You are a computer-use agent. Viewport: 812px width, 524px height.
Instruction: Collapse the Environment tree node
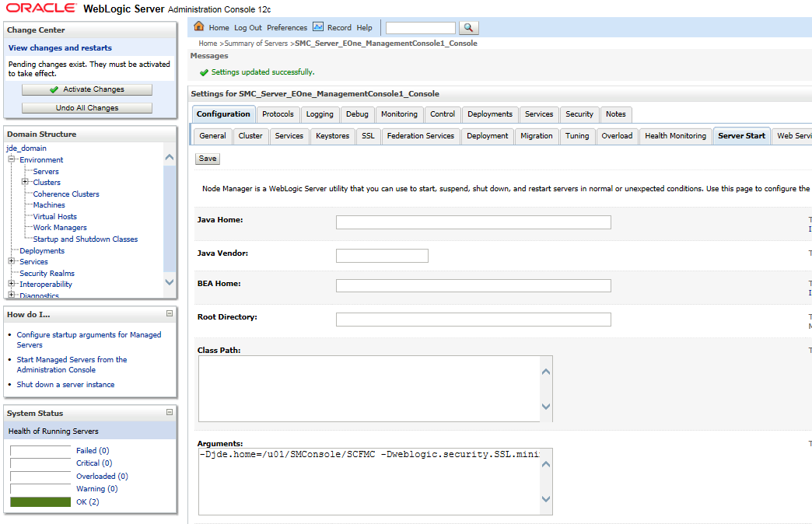(x=12, y=160)
